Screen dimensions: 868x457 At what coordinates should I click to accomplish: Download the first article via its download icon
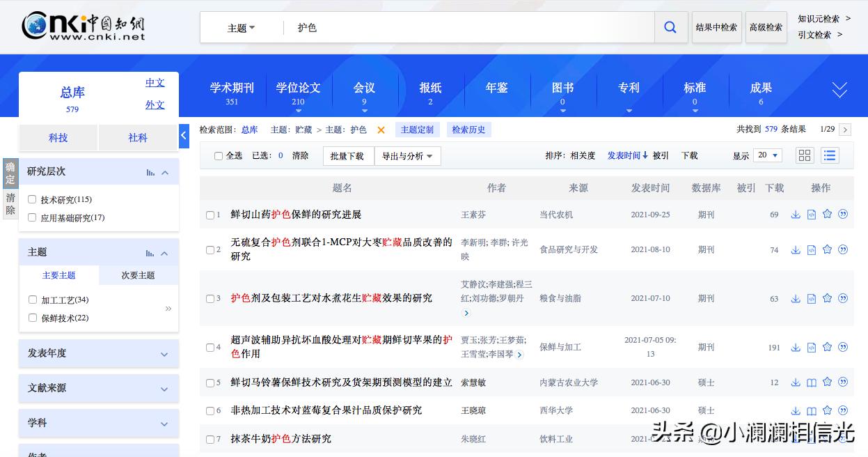pyautogui.click(x=796, y=215)
